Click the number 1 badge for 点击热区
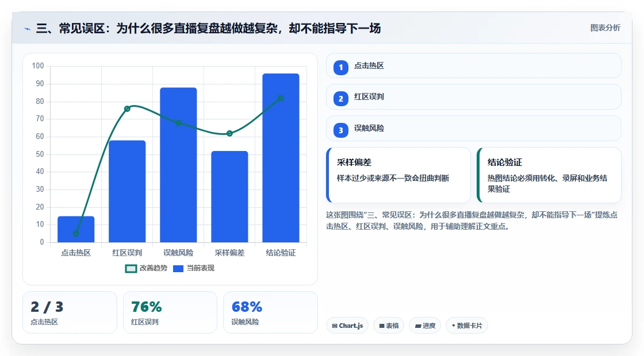Screen dimensions: 644x356 [340, 67]
